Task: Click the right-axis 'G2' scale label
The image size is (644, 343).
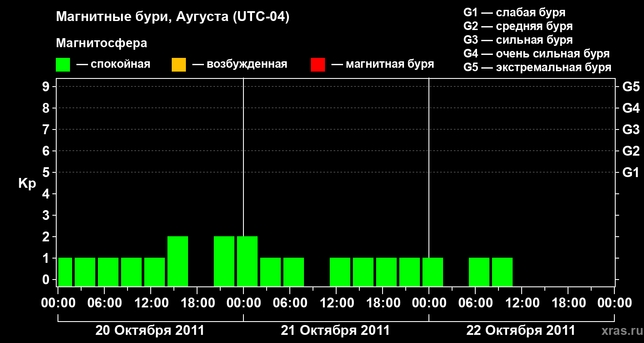Action: [631, 151]
